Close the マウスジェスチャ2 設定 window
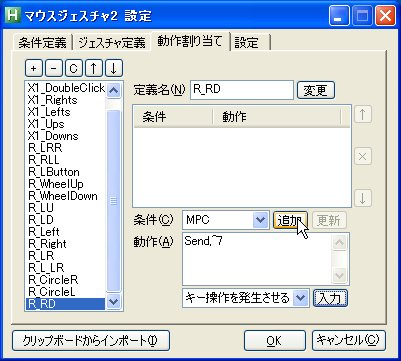Viewport: 401px width, 361px height. (x=385, y=16)
